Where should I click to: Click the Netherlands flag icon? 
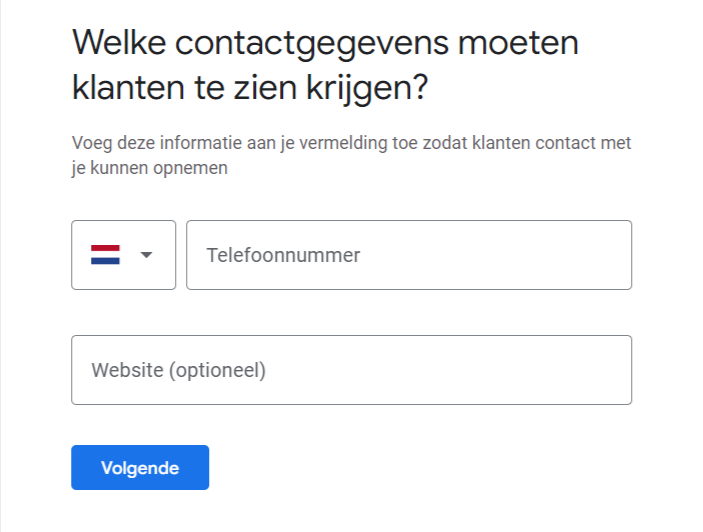click(105, 255)
